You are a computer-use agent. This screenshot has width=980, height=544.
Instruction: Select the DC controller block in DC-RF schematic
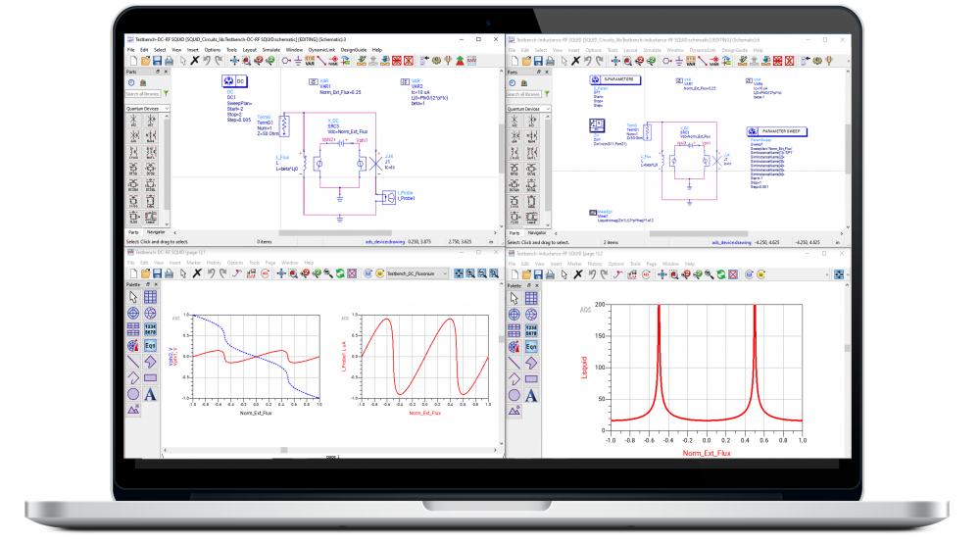(x=234, y=80)
